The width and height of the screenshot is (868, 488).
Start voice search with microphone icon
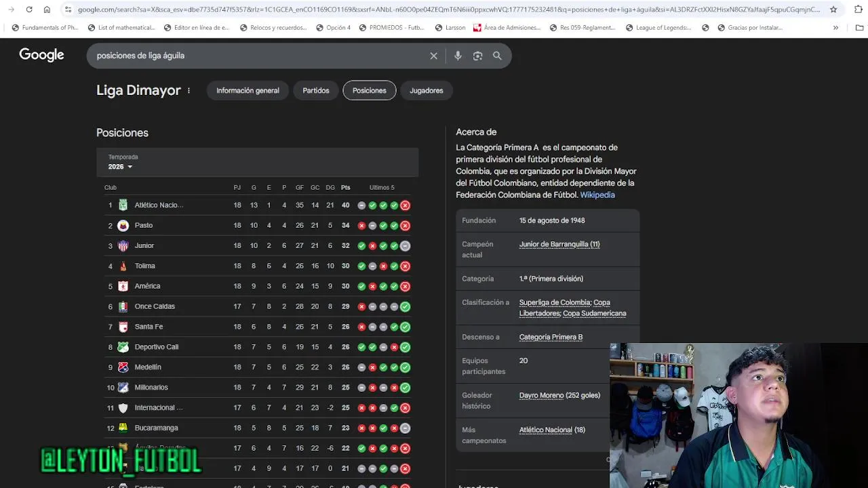click(x=458, y=56)
